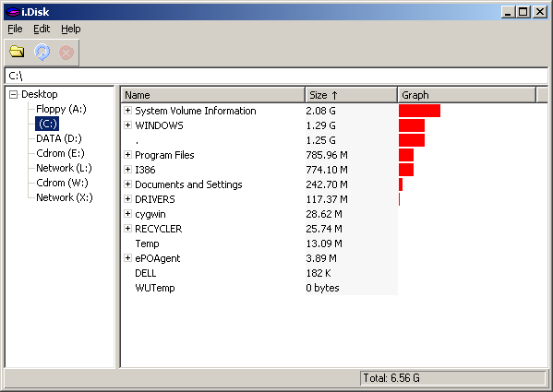Refresh the scan with blue arrows icon

pyautogui.click(x=42, y=53)
